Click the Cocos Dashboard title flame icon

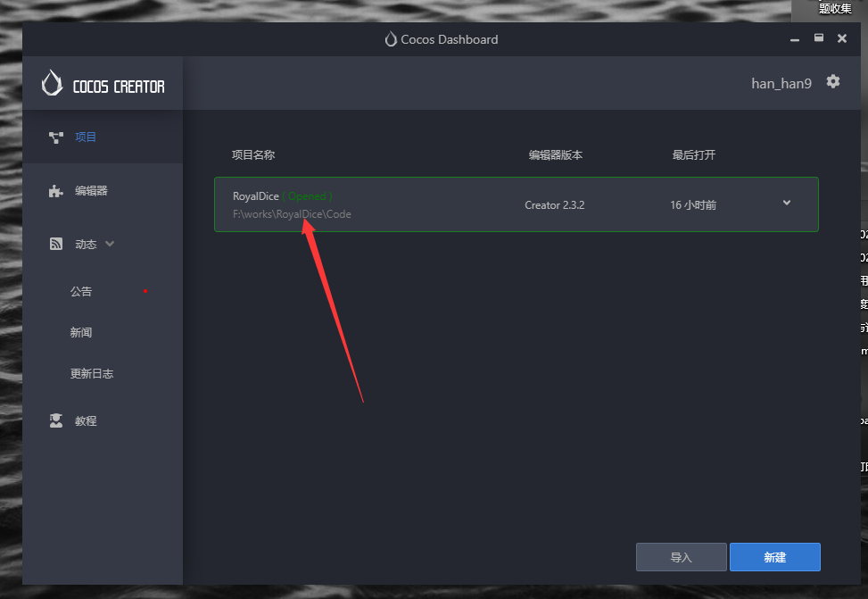tap(391, 38)
